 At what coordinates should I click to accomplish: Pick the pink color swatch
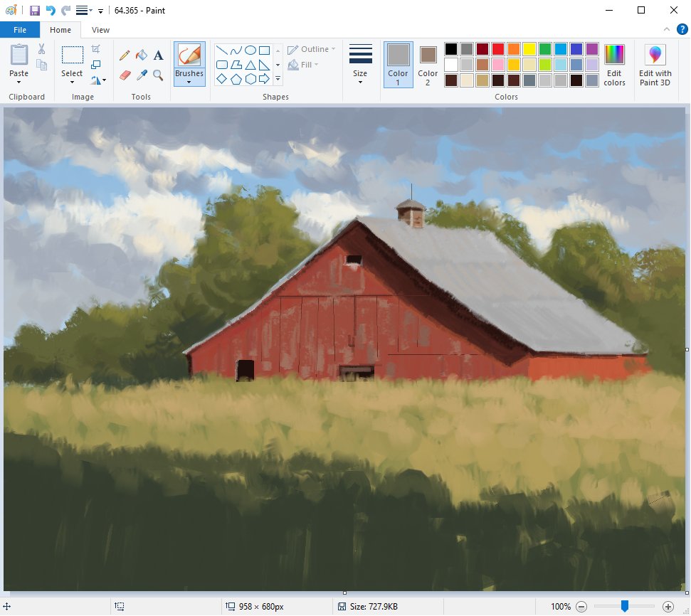[x=498, y=65]
